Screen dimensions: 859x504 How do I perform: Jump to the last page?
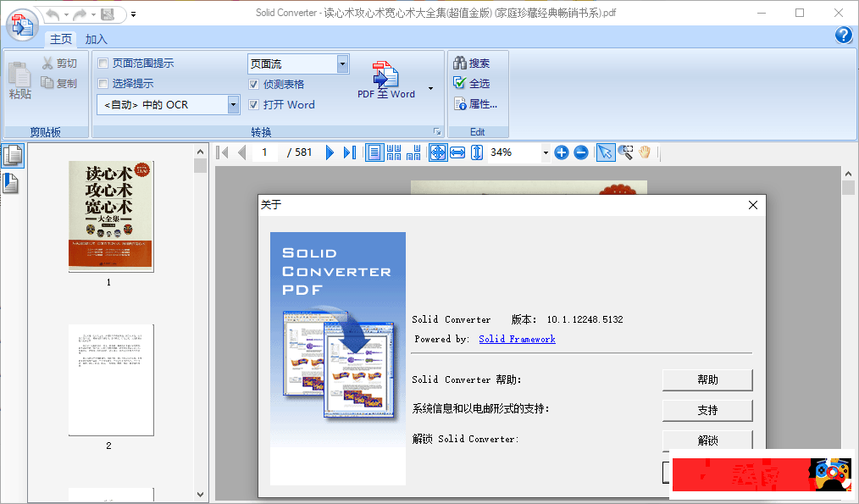(349, 152)
